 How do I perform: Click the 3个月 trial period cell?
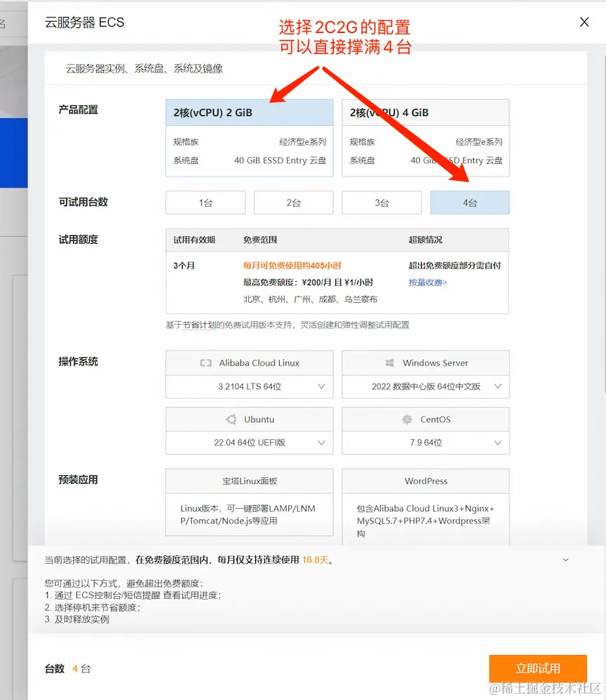pos(184,266)
